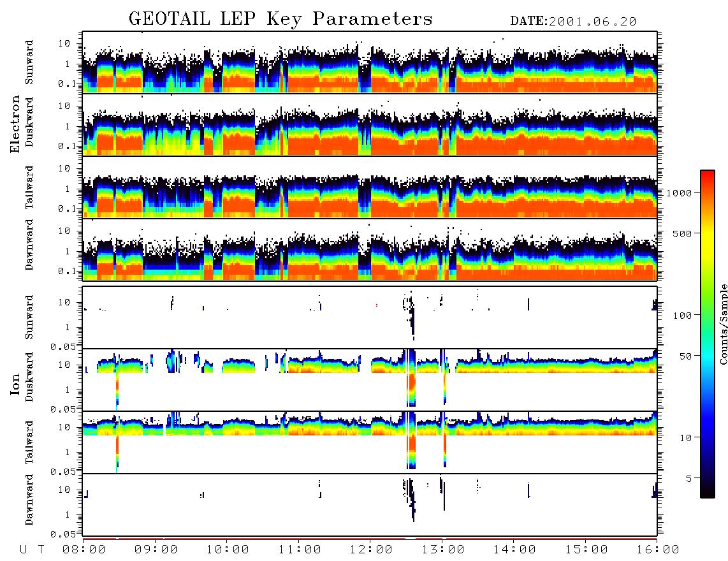Screen dimensions: 728x561
Task: Click the 14:00 time axis label
Action: pyautogui.click(x=514, y=550)
